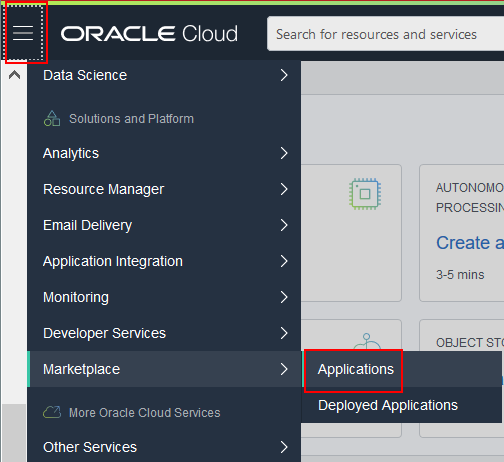
Task: Expand the Other Services chevron arrow
Action: 284,447
